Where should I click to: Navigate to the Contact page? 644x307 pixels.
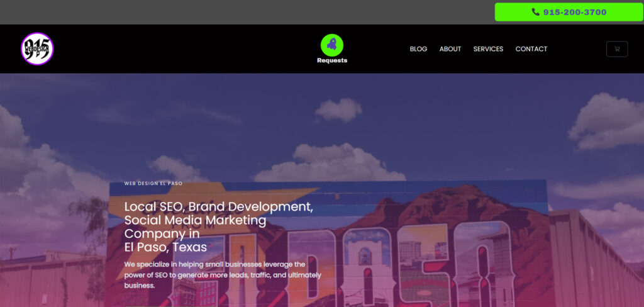pyautogui.click(x=531, y=49)
